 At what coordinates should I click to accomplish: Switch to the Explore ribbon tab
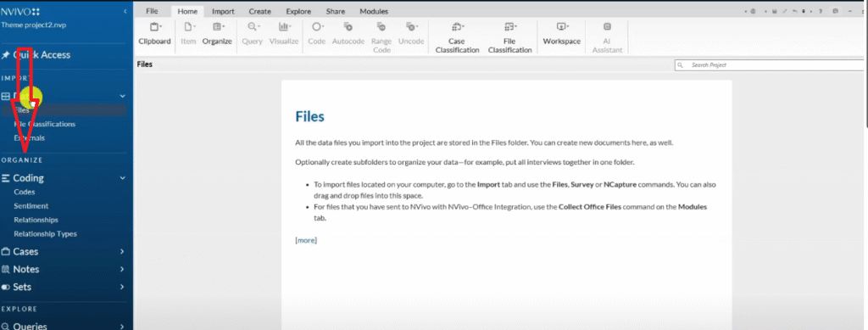298,11
